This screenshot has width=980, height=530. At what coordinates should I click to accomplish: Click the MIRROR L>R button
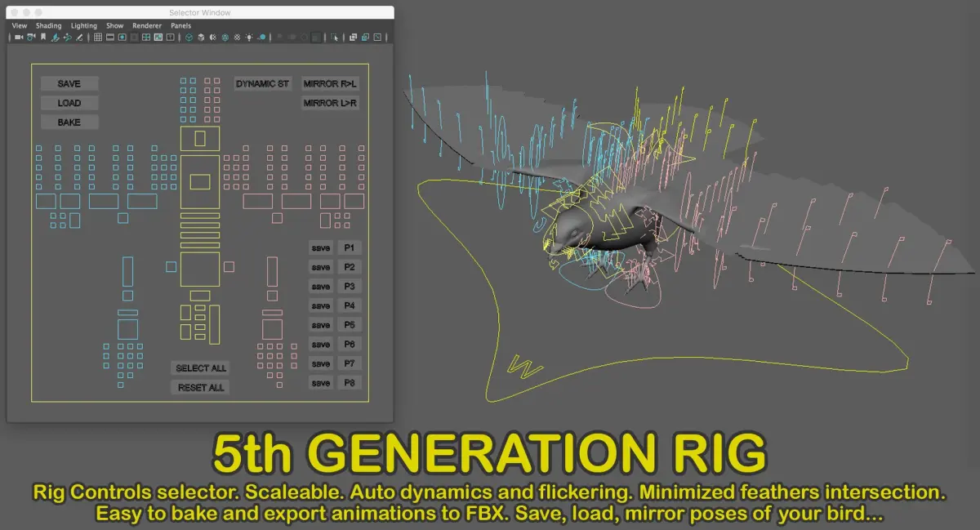point(330,103)
